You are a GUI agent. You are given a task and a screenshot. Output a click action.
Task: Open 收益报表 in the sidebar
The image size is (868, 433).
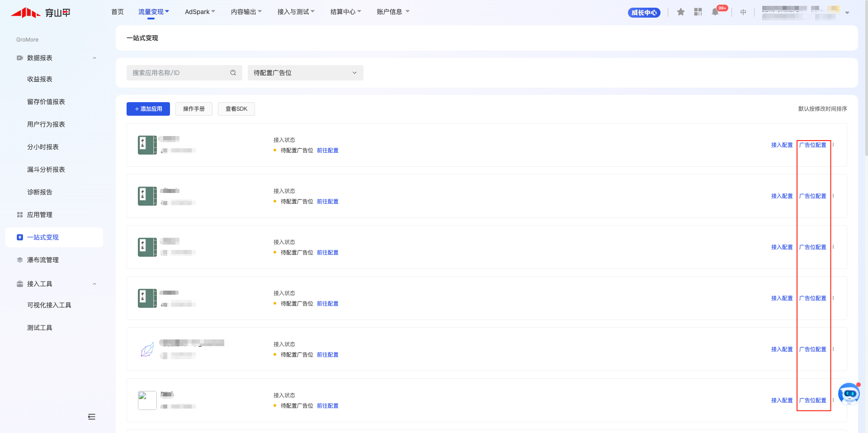coord(40,79)
